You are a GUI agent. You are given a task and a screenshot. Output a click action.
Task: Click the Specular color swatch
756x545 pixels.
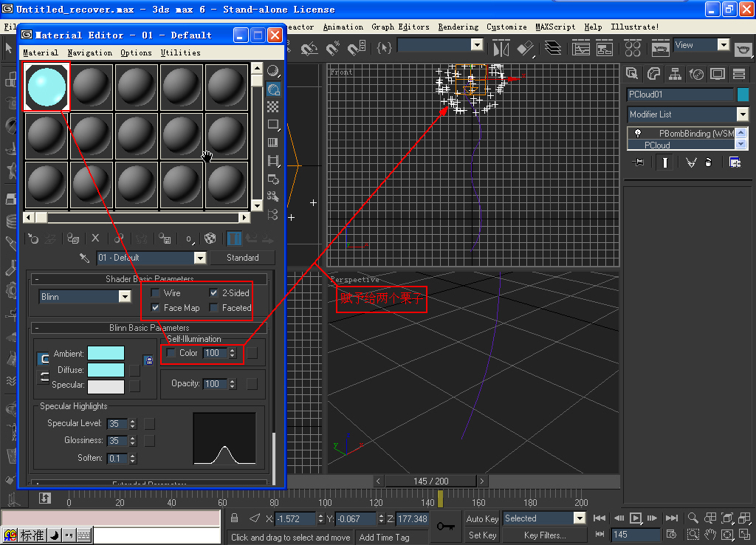(106, 385)
